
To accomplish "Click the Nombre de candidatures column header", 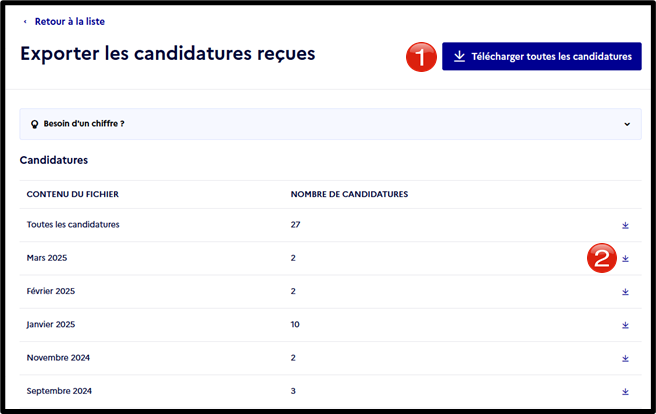I will pos(349,194).
